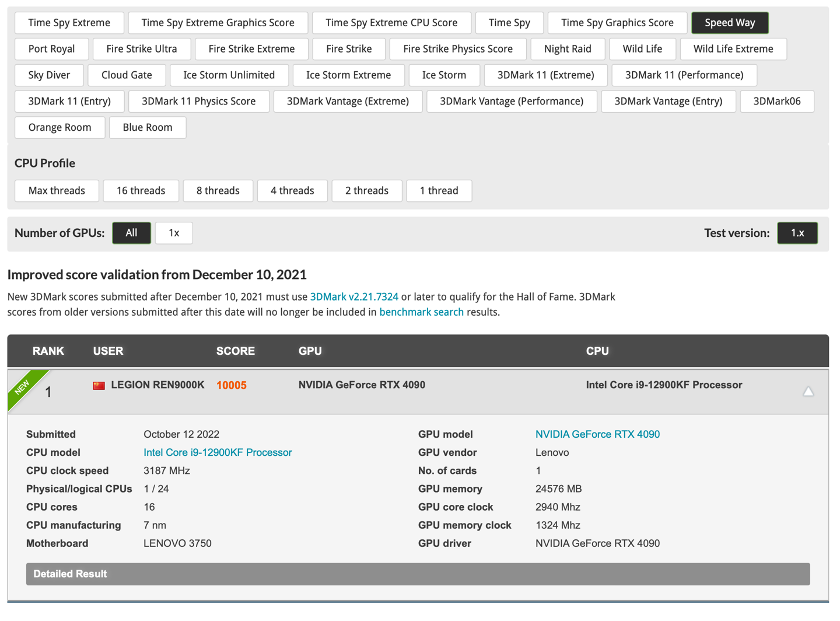
Task: Click the October 12 2022 submitted date
Action: point(181,434)
